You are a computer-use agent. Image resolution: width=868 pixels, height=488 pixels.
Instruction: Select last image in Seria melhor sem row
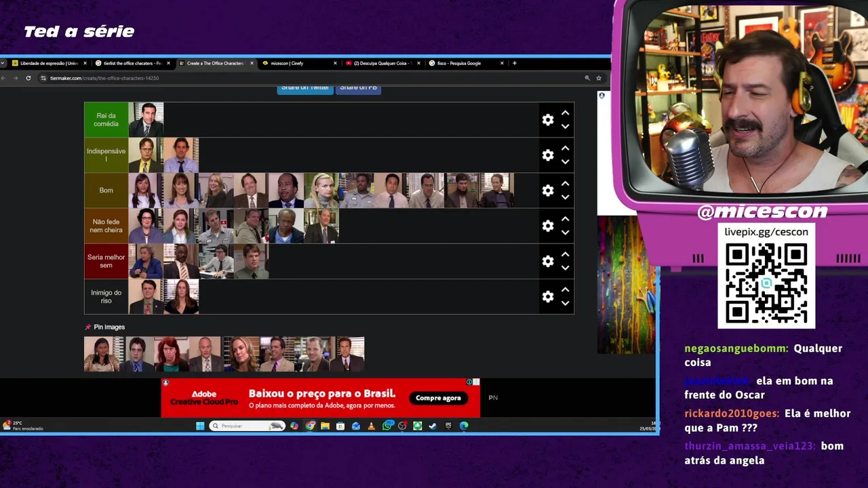click(252, 261)
